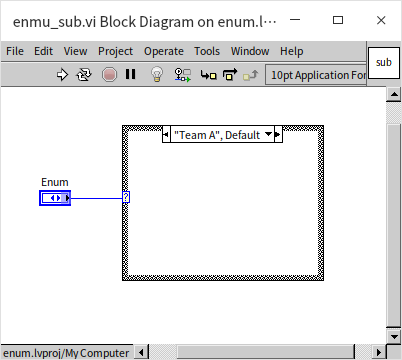402x360 pixels.
Task: Click Run Continuously button
Action: click(84, 75)
